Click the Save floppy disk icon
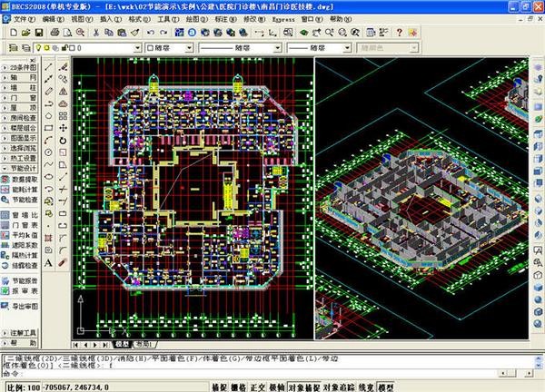This screenshot has height=392, width=545. click(38, 33)
